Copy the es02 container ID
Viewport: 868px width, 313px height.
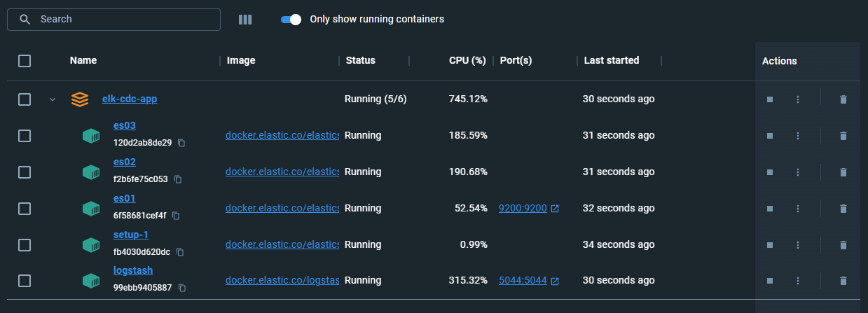[178, 179]
